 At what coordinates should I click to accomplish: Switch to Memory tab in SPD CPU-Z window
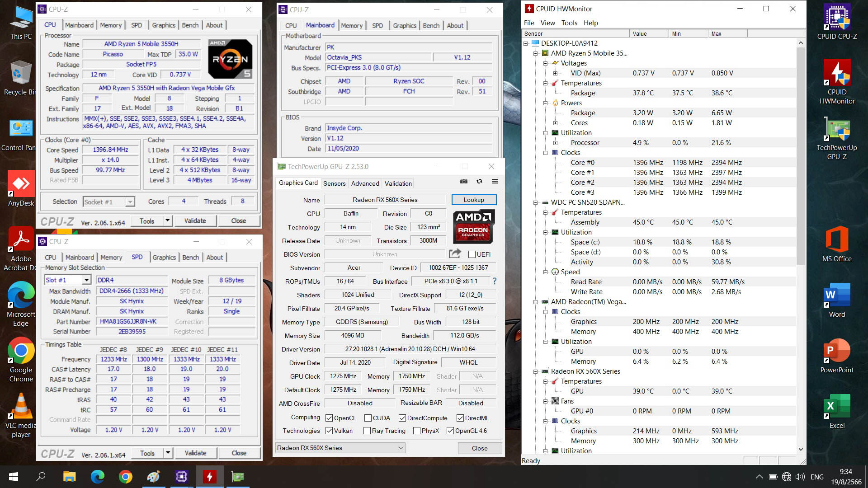[111, 257]
